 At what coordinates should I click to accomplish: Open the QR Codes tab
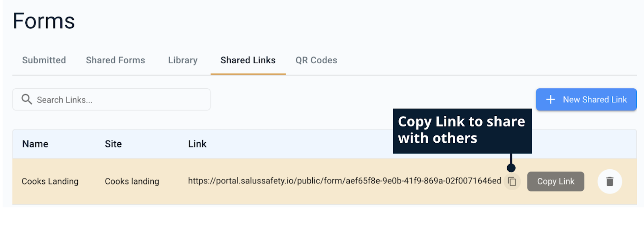tap(316, 60)
